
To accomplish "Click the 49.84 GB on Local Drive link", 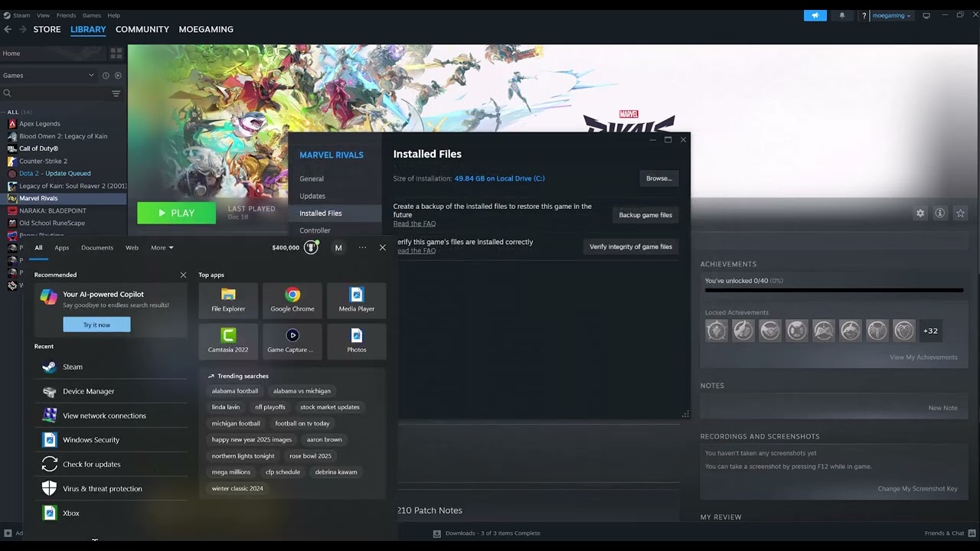I will [499, 178].
